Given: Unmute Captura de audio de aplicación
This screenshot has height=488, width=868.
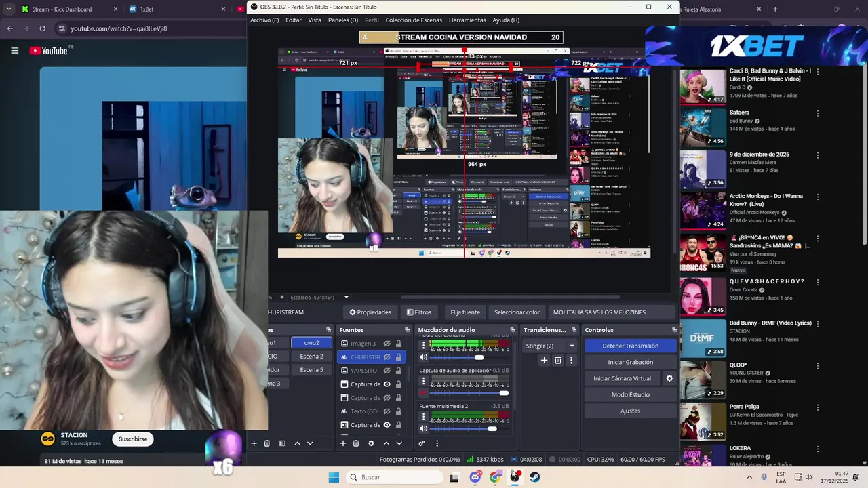Looking at the screenshot, I should pos(424,393).
